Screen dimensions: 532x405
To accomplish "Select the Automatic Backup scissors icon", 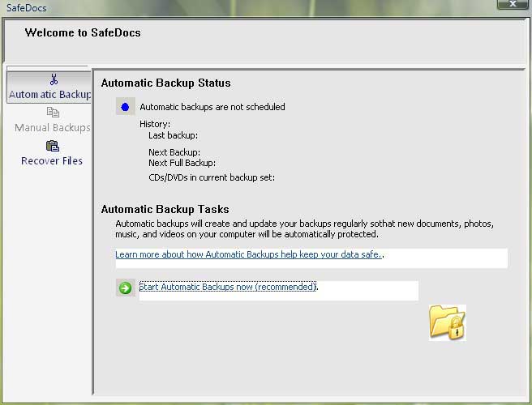I will pos(54,79).
